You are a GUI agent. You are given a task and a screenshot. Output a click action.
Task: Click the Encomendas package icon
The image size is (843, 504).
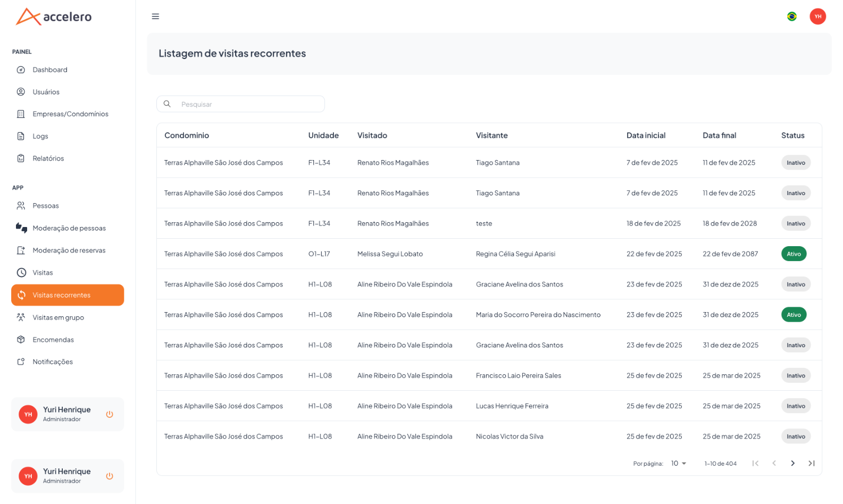21,340
